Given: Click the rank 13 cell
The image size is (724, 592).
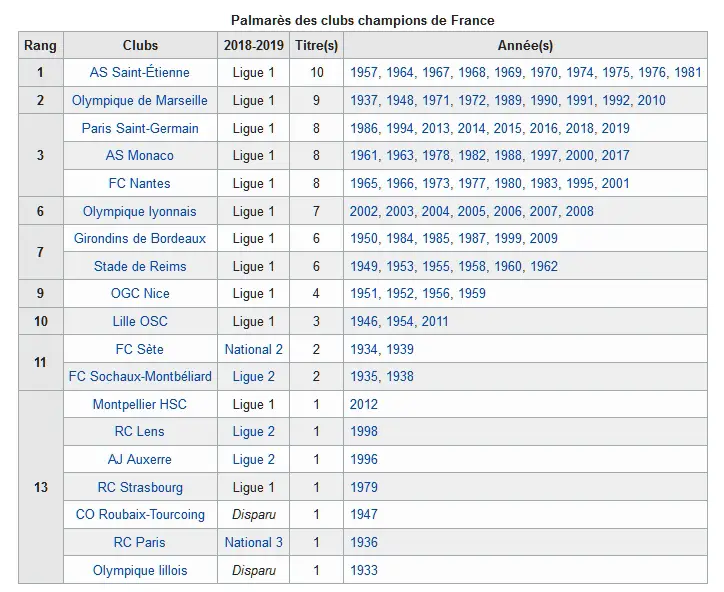Looking at the screenshot, I should (x=41, y=487).
